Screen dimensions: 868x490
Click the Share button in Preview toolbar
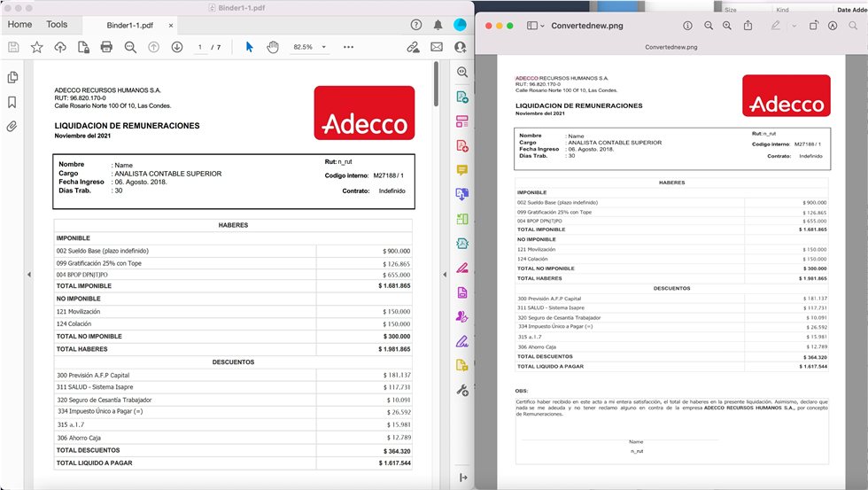pyautogui.click(x=748, y=26)
